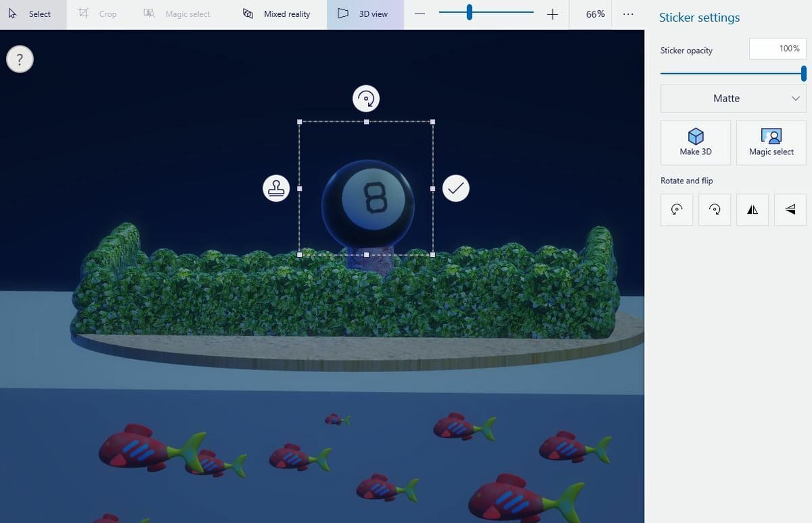Click the Make 3D button
Screen dimensions: 812x523
696,142
